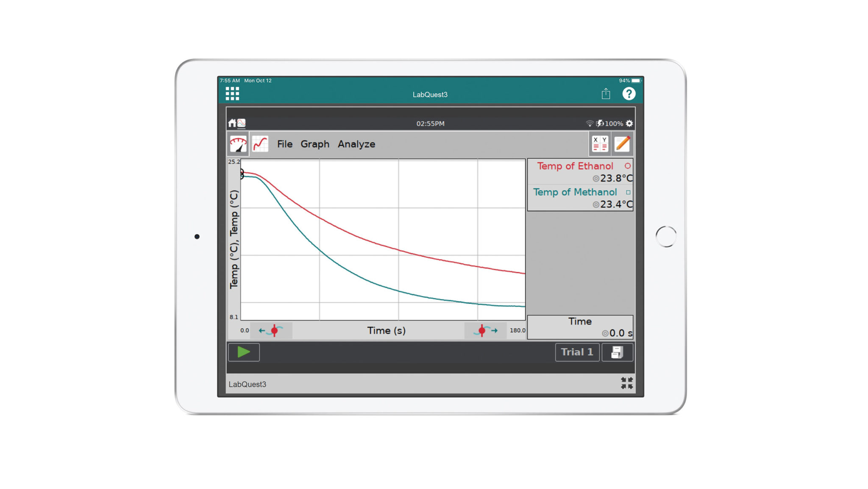This screenshot has width=868, height=489.
Task: Toggle the Temp of Ethanol plot marker
Action: click(628, 166)
